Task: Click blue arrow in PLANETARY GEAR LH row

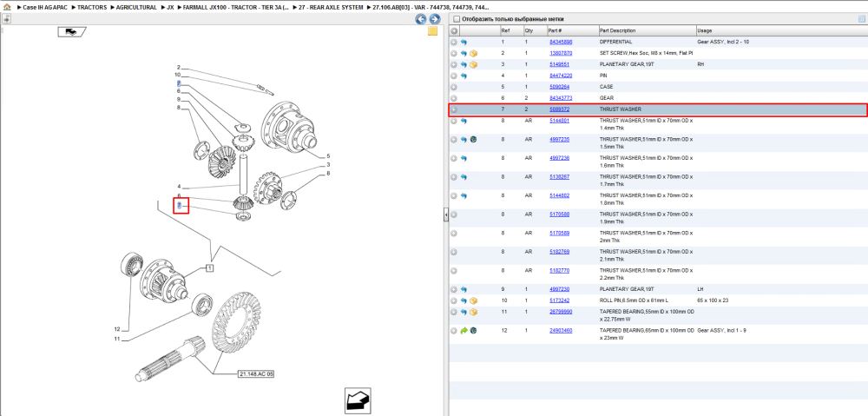Action: (464, 290)
